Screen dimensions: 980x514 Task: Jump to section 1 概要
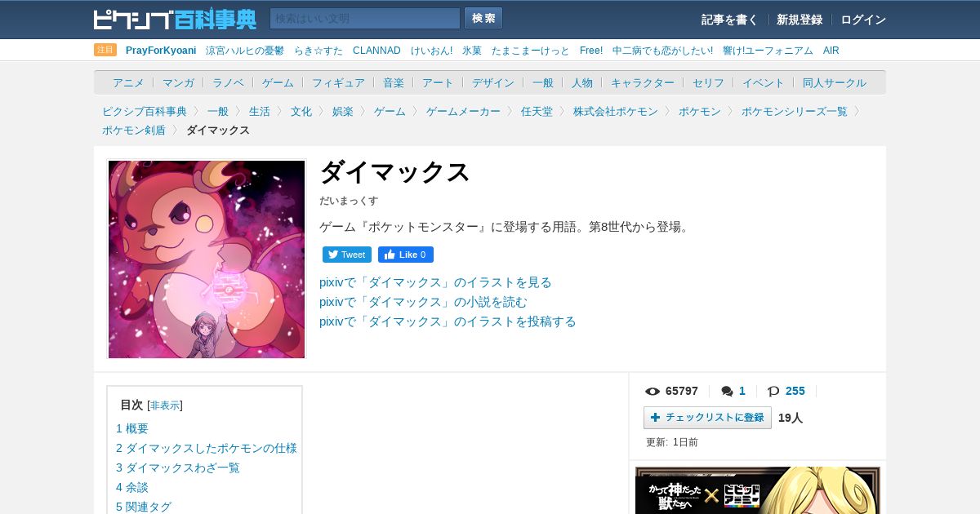click(x=132, y=428)
